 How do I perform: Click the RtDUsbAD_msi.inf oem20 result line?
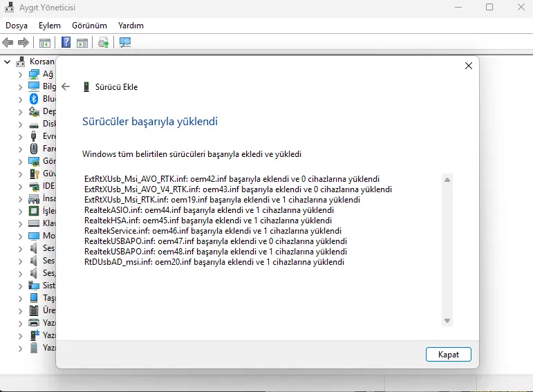pyautogui.click(x=214, y=262)
